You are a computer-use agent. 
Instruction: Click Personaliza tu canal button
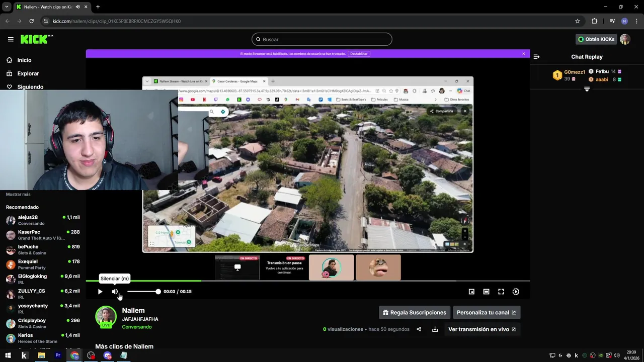487,313
